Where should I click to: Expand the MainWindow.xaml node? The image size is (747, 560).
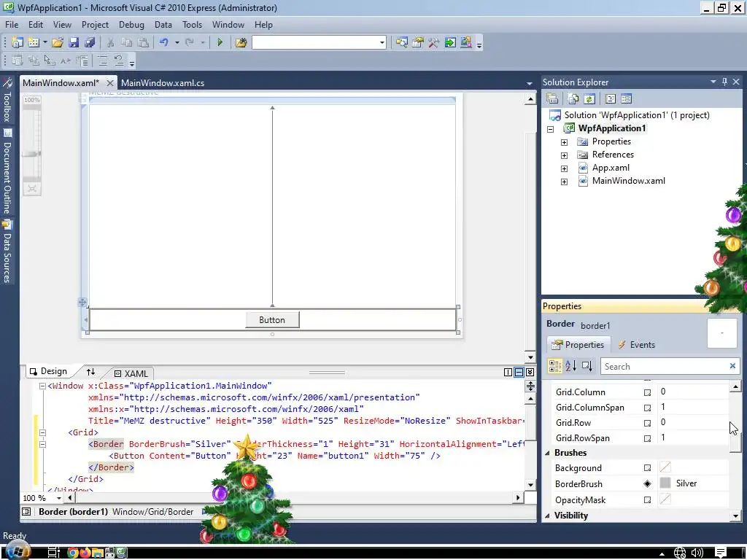tap(564, 182)
